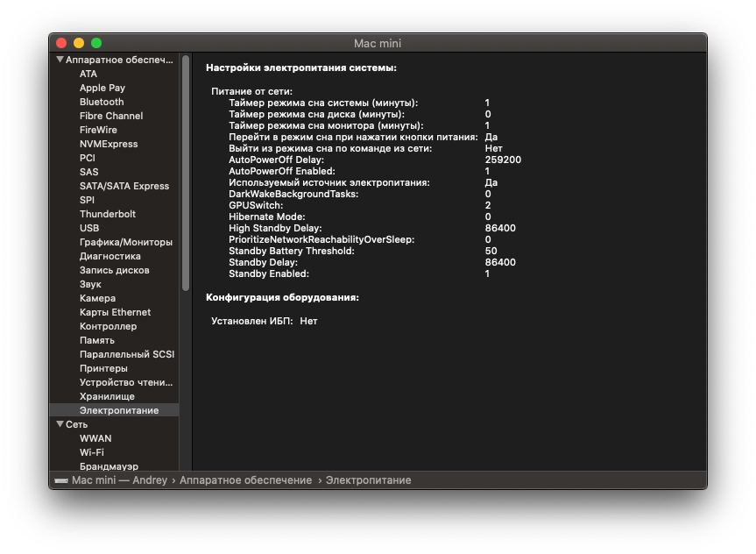Viewport: 756px width, 554px height.
Task: Click Используемый источник электропитания label
Action: pyautogui.click(x=329, y=182)
